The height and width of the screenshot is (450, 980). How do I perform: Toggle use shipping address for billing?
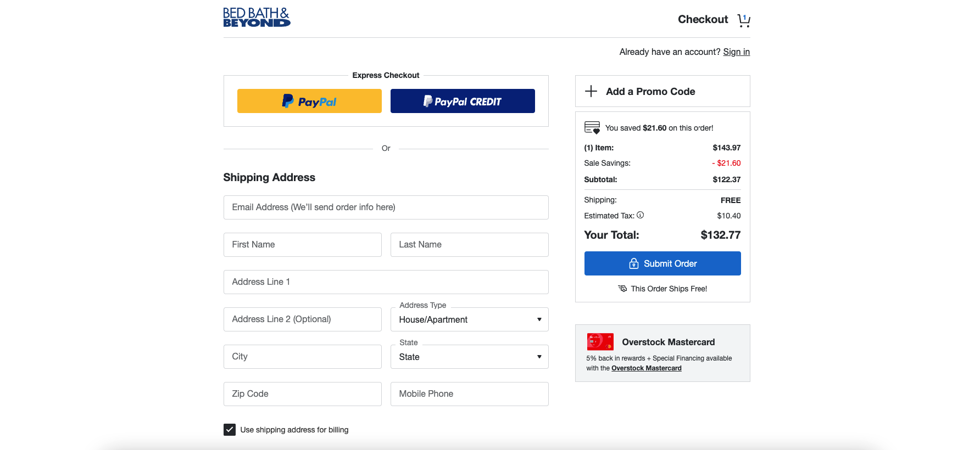pos(230,430)
